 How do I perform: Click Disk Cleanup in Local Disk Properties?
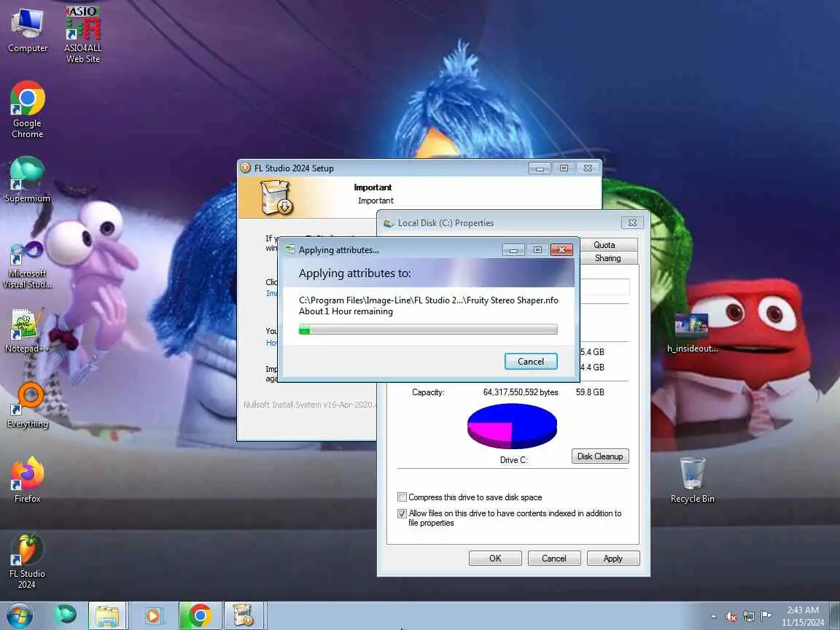pos(600,456)
